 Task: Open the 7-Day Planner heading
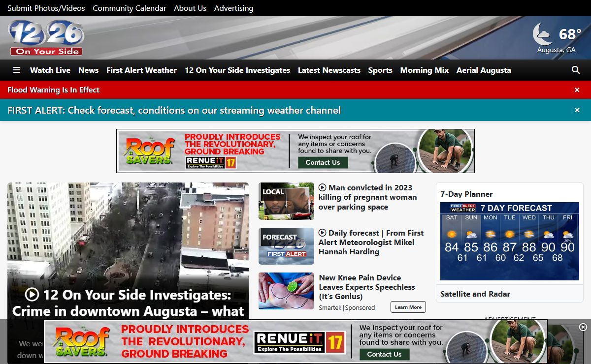pyautogui.click(x=466, y=194)
